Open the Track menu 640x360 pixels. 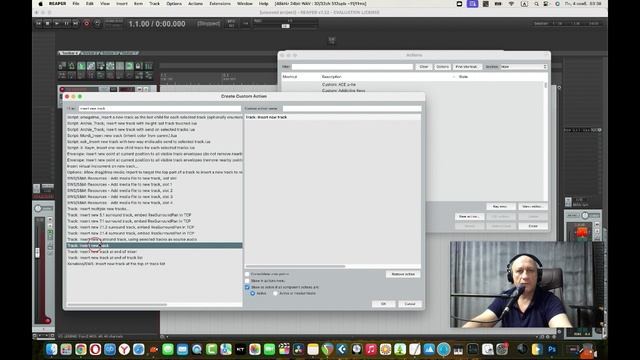pos(154,4)
